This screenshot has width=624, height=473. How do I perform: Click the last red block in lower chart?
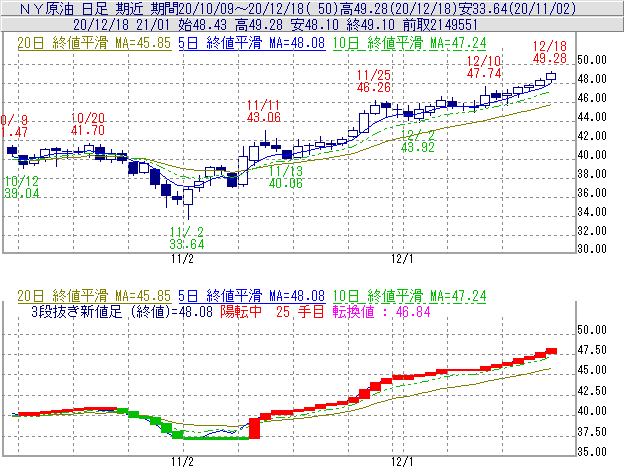click(551, 351)
